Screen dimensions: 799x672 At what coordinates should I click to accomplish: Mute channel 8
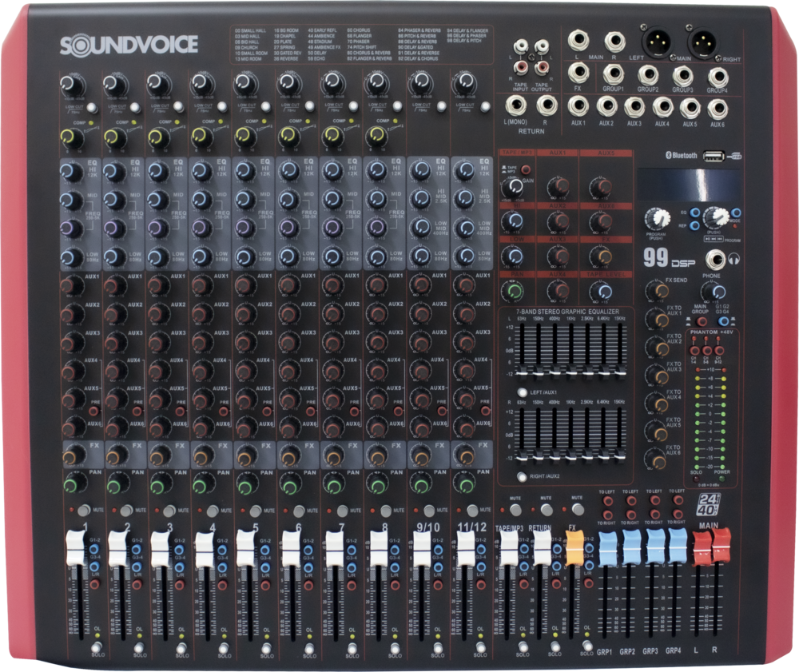386,510
